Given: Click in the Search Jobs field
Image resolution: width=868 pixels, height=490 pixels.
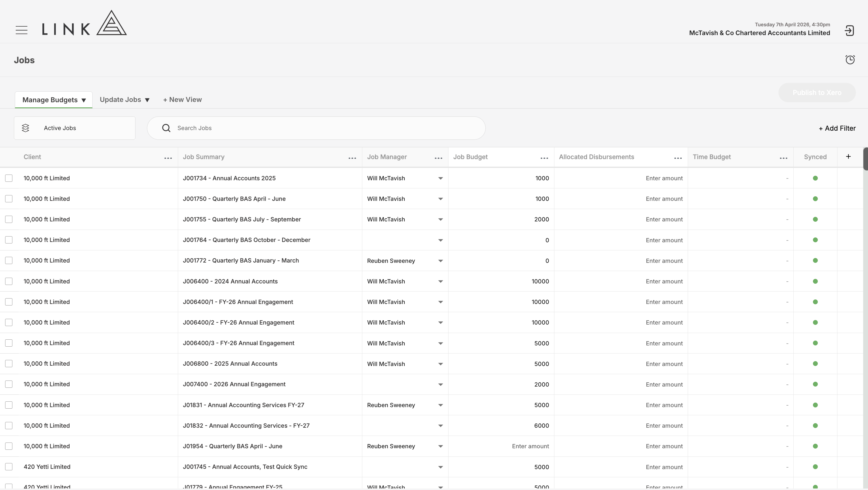Looking at the screenshot, I should (316, 128).
